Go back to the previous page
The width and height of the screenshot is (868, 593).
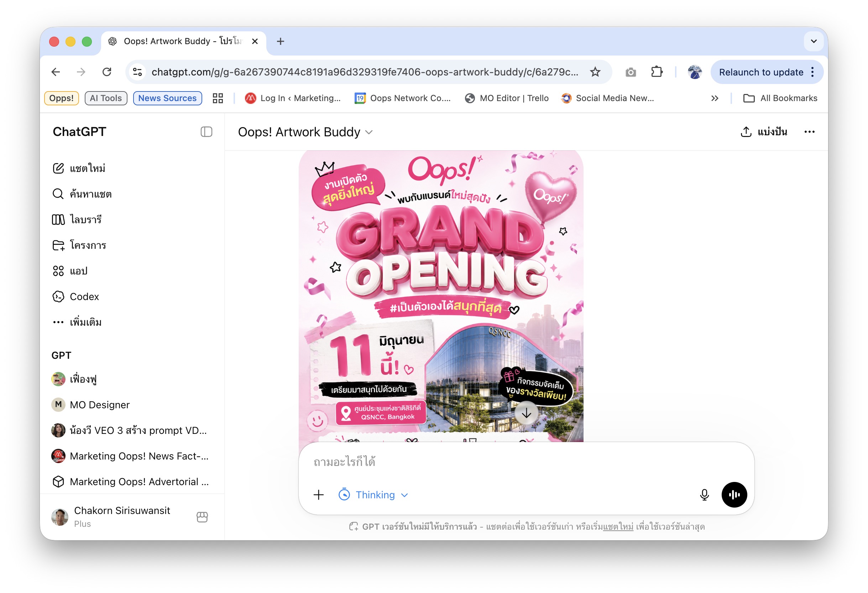click(56, 72)
